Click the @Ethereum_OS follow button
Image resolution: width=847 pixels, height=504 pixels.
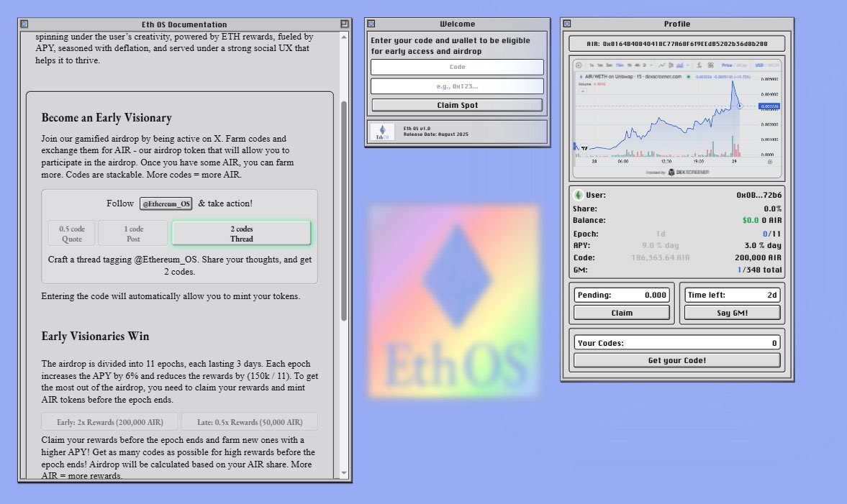click(166, 203)
